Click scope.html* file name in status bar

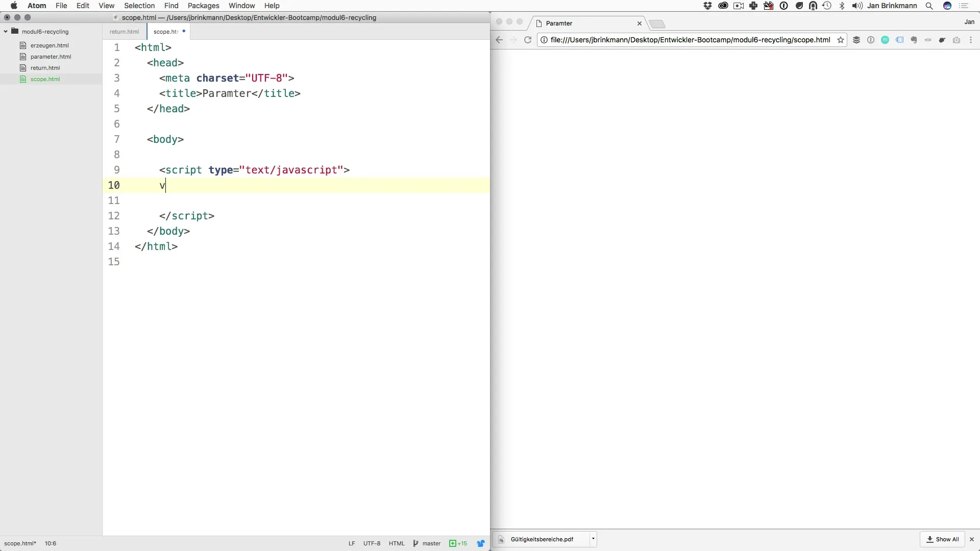tap(20, 543)
